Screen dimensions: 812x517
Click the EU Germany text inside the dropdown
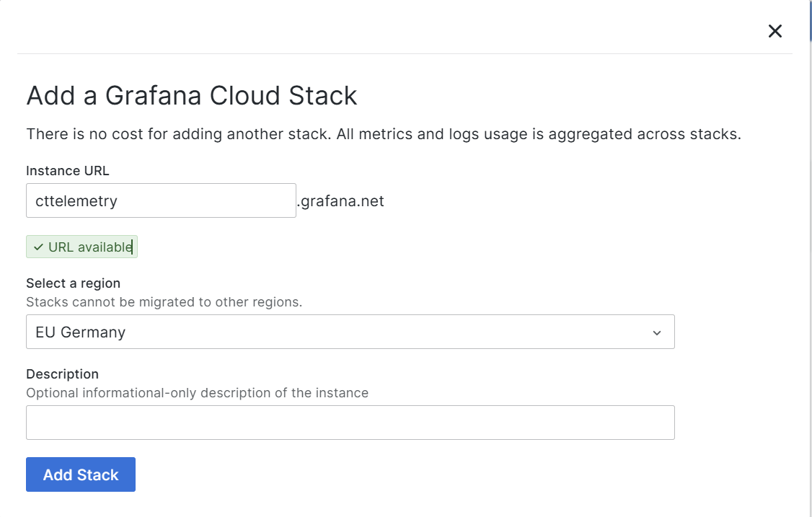pos(79,332)
